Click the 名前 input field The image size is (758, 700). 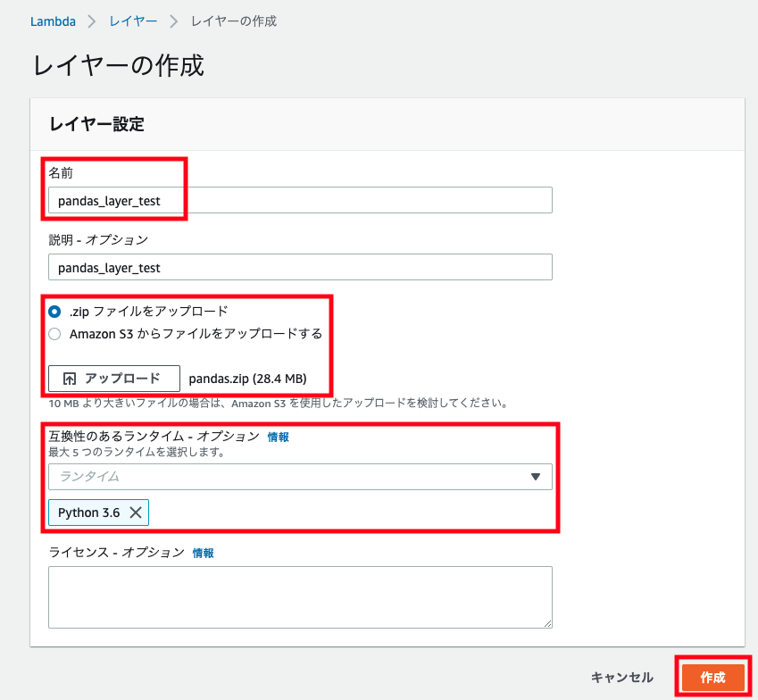click(300, 200)
